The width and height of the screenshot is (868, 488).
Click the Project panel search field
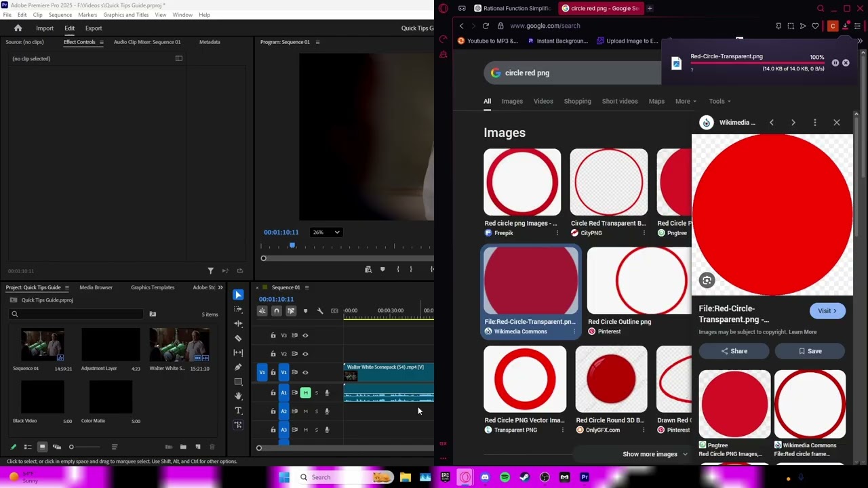pos(77,314)
